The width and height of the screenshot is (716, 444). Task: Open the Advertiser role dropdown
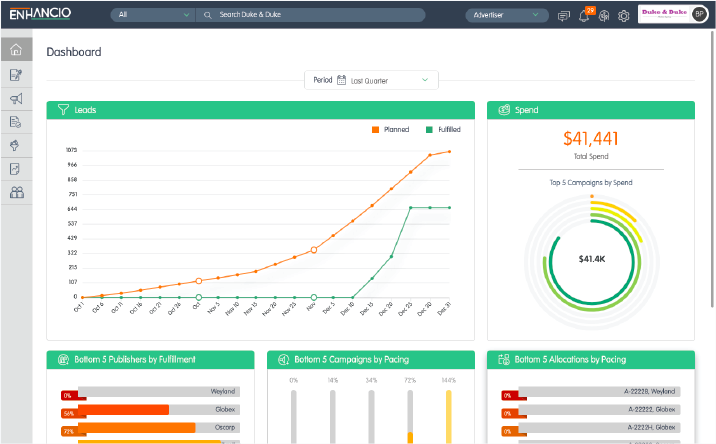coord(506,15)
